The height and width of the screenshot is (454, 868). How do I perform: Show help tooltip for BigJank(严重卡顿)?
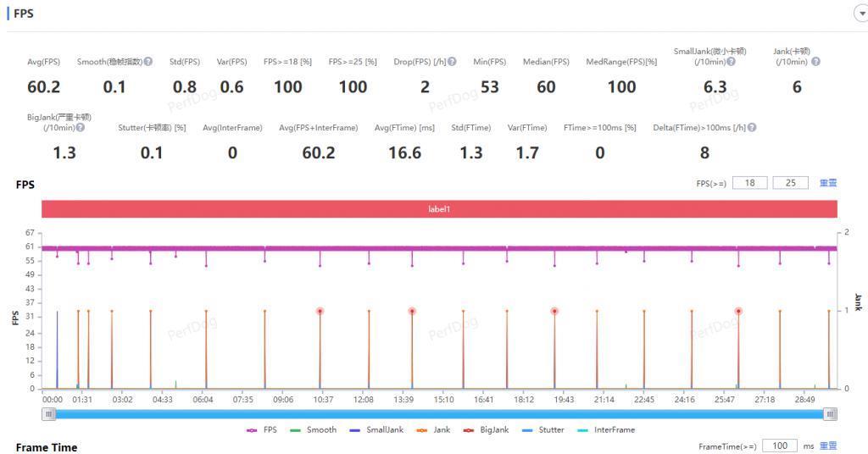(x=80, y=128)
